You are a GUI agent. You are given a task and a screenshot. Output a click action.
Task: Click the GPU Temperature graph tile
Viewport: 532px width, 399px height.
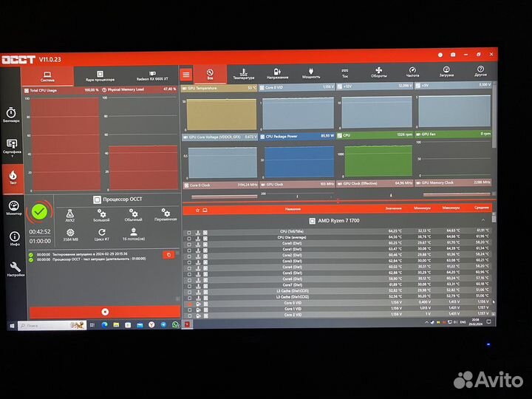pos(219,109)
